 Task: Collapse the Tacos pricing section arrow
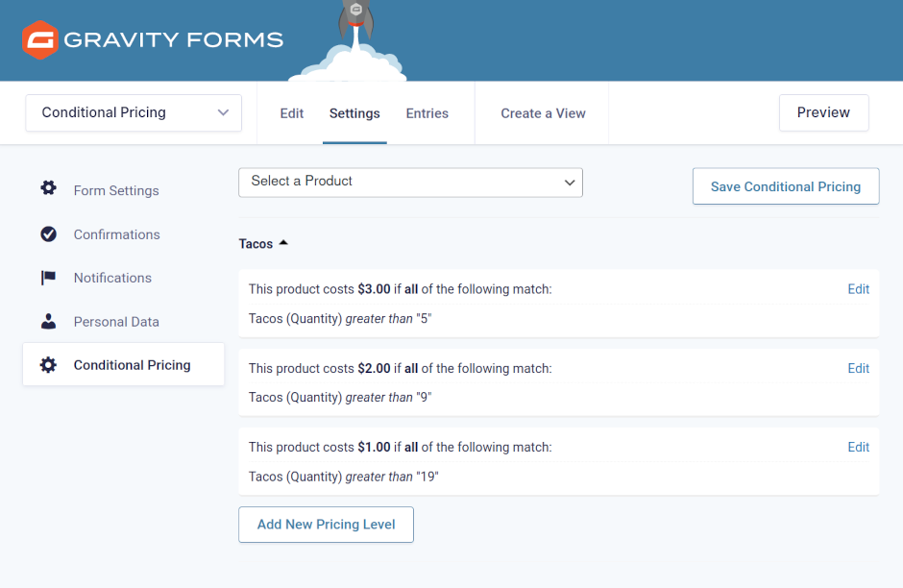[x=283, y=243]
